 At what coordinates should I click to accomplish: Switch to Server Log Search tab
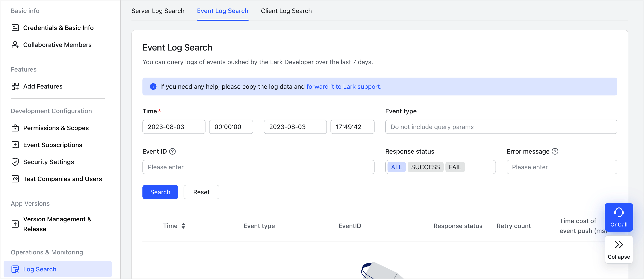point(158,11)
